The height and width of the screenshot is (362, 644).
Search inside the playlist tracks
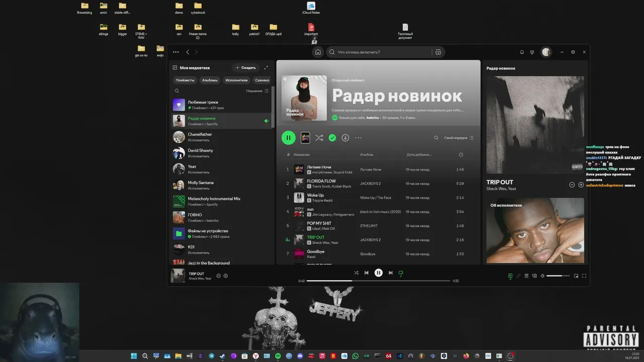point(436,138)
